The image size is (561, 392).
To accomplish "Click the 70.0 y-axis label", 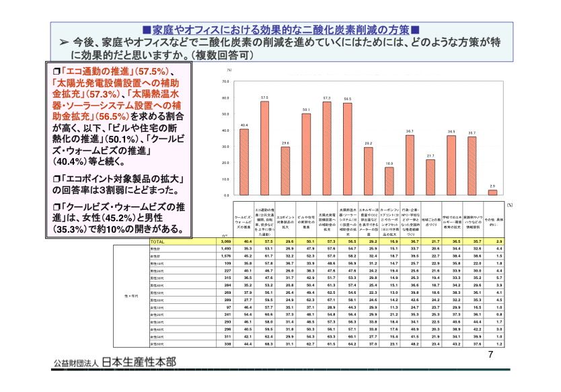I will pyautogui.click(x=225, y=81).
